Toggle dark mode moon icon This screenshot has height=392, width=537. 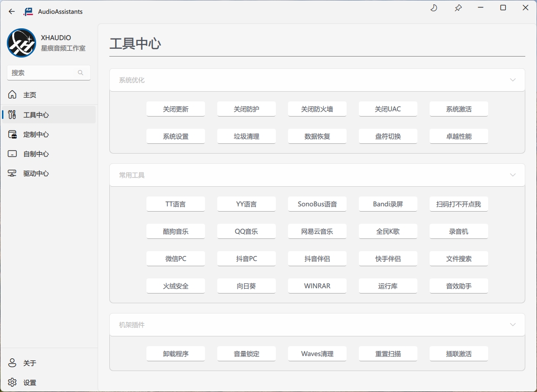pos(434,8)
